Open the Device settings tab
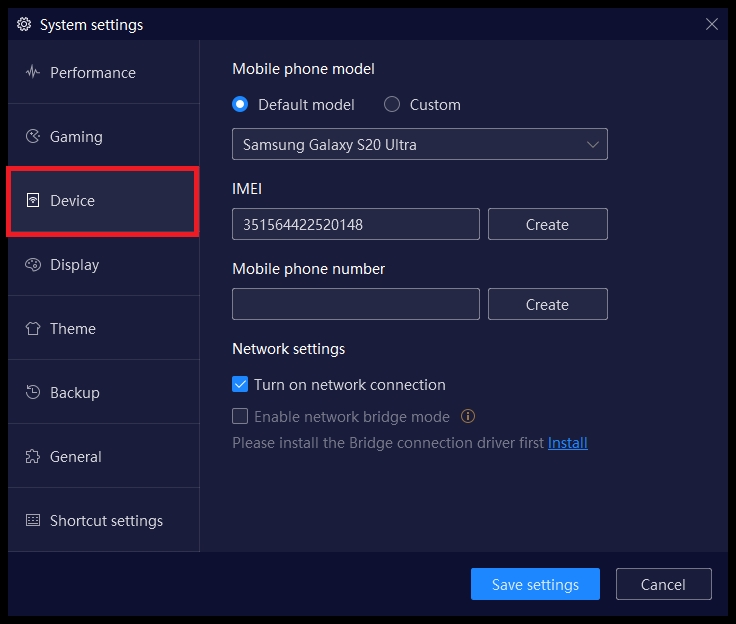Image resolution: width=736 pixels, height=624 pixels. 102,201
